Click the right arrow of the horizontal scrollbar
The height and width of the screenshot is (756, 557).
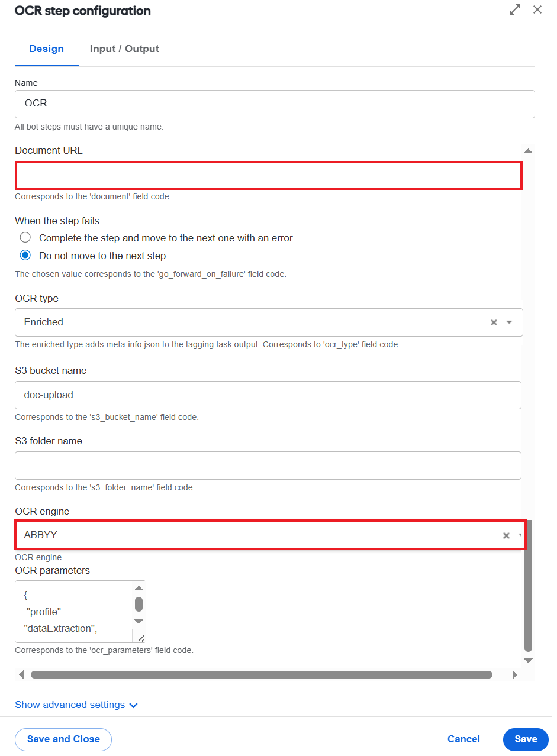tap(514, 674)
